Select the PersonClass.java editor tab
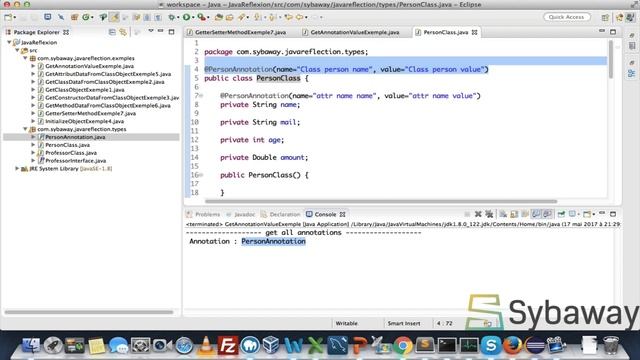The width and height of the screenshot is (640, 360). 445,32
